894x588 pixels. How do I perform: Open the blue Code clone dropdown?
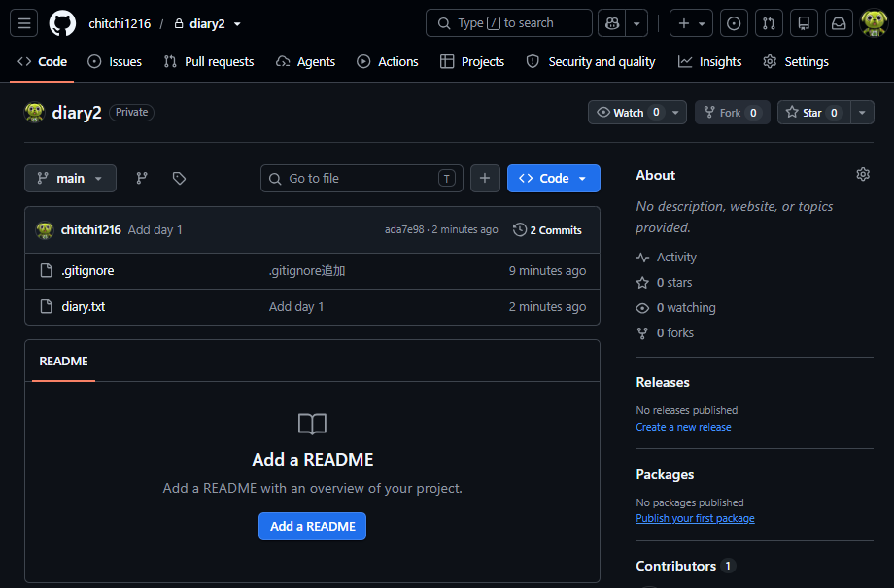click(x=553, y=179)
